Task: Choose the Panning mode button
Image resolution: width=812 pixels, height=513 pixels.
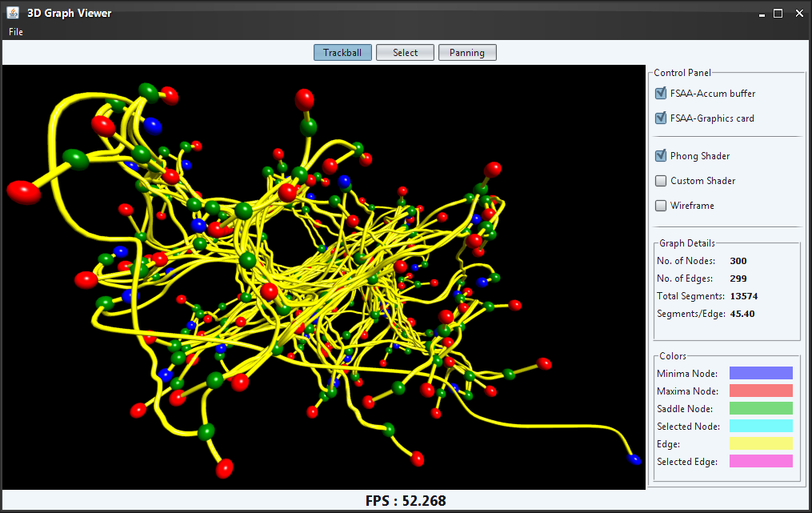Action: click(x=467, y=53)
